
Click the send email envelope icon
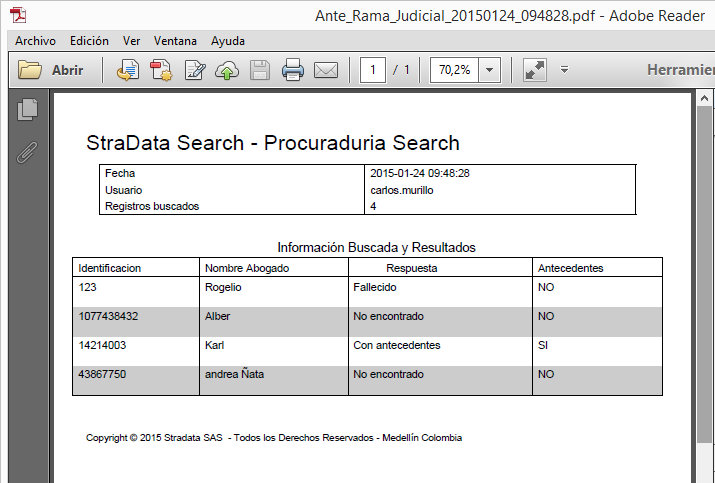[326, 70]
